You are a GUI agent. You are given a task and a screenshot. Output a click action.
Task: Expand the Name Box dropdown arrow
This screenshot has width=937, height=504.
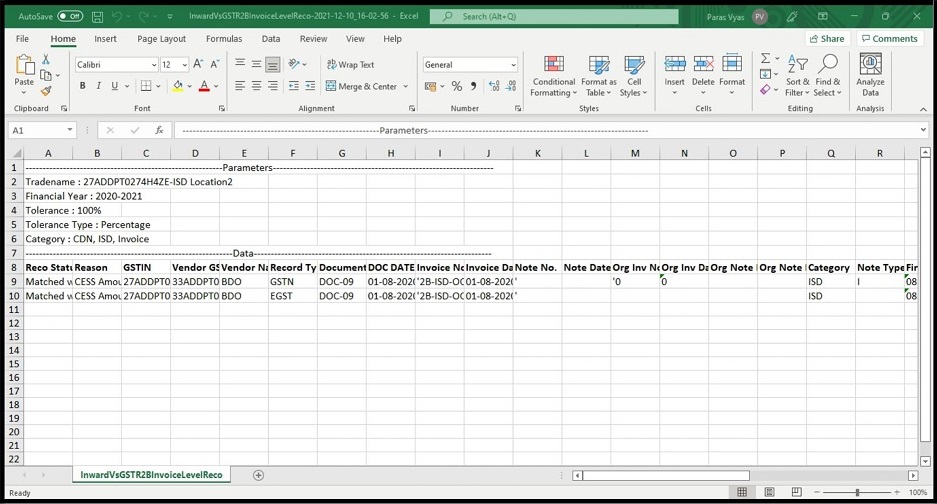(x=70, y=130)
